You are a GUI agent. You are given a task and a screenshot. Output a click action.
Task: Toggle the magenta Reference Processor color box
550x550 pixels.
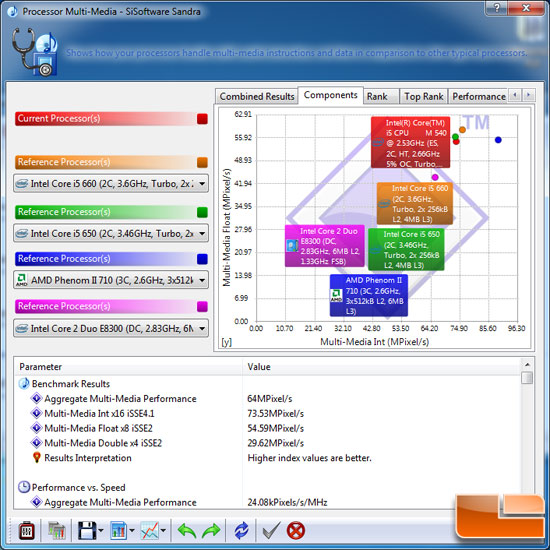202,306
